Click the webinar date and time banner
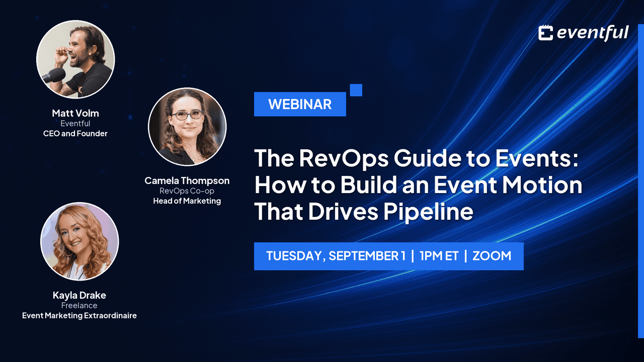This screenshot has width=644, height=362. tap(388, 256)
